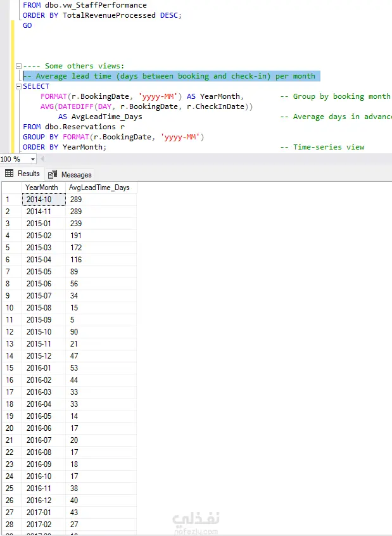Select the cell 2015-12
Screen dimensions: 392x536
(x=44, y=356)
